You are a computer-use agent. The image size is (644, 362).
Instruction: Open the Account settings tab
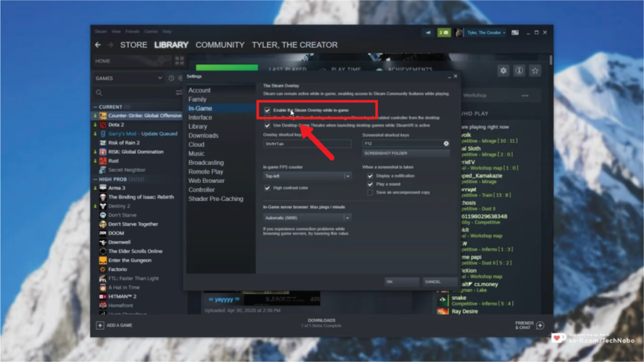pyautogui.click(x=199, y=90)
